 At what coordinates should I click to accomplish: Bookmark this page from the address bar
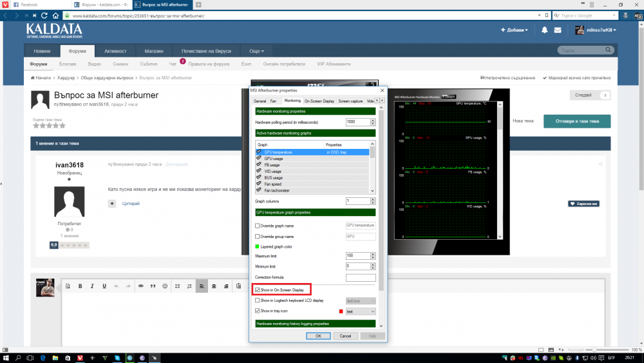pyautogui.click(x=547, y=15)
